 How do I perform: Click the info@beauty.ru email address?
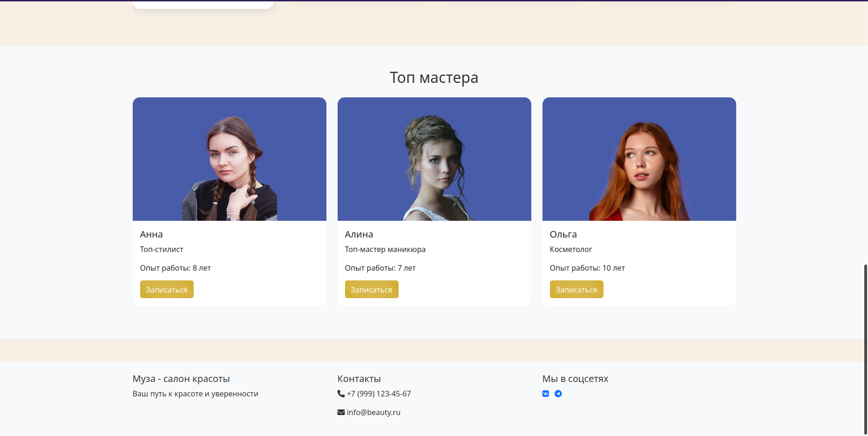[x=373, y=412]
